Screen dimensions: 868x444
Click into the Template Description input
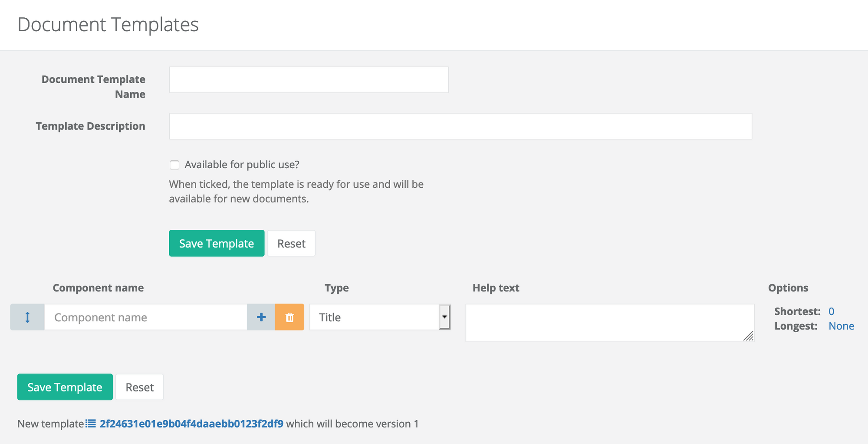point(460,126)
